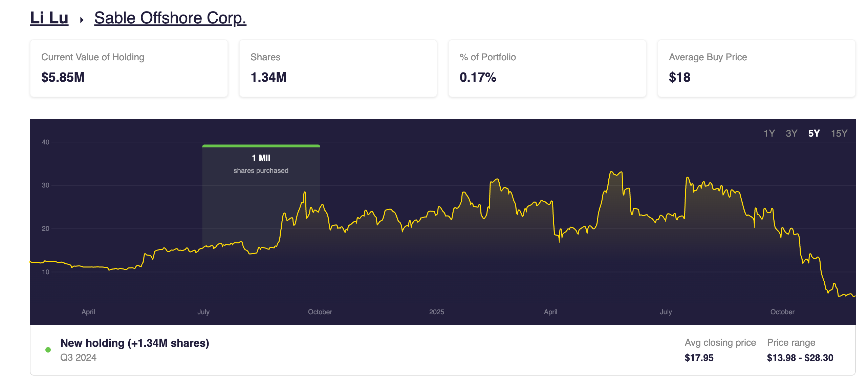Screen dimensions: 868x381
Task: Click the New holding (+1.34M shares) row
Action: pyautogui.click(x=134, y=343)
